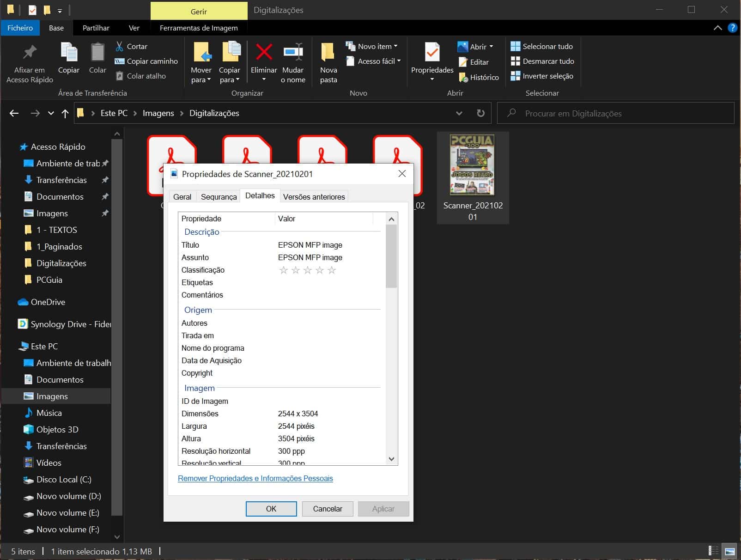Viewport: 741px width, 560px height.
Task: Click Afixar em Acesso Rápido pin icon
Action: [30, 52]
